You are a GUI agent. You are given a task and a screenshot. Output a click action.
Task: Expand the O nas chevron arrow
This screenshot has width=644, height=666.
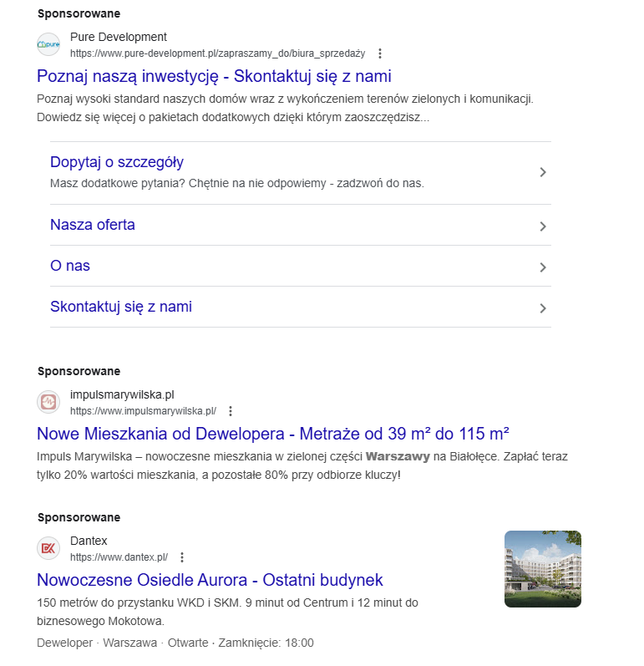(543, 267)
